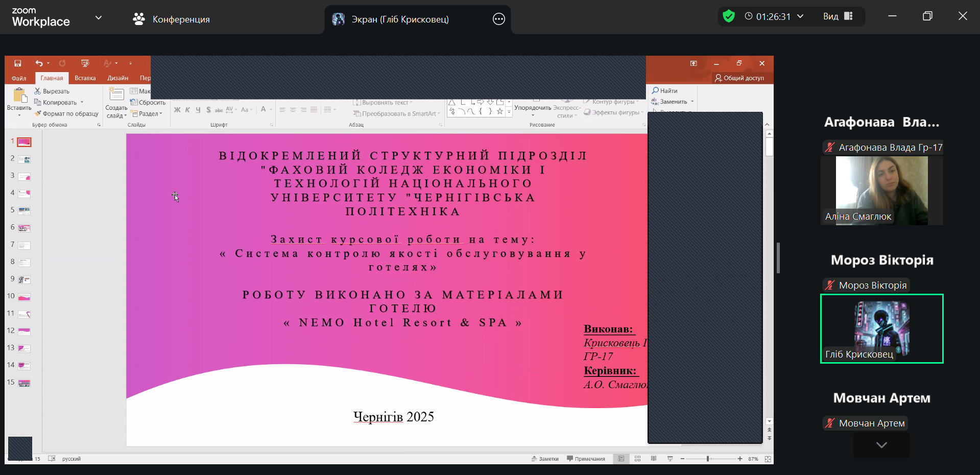980x475 pixels.
Task: Open the Вставка ribbon tab
Action: [85, 78]
